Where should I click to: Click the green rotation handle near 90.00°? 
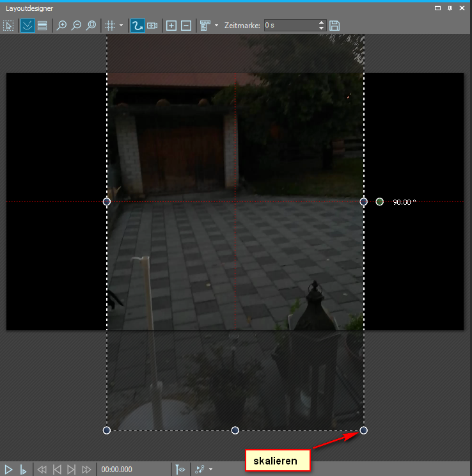[380, 202]
